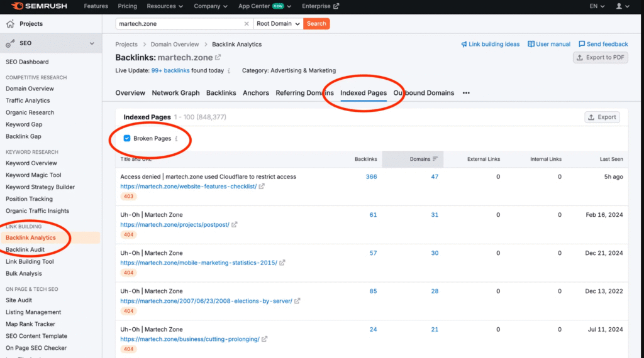Click the Projects breadcrumb

point(126,45)
